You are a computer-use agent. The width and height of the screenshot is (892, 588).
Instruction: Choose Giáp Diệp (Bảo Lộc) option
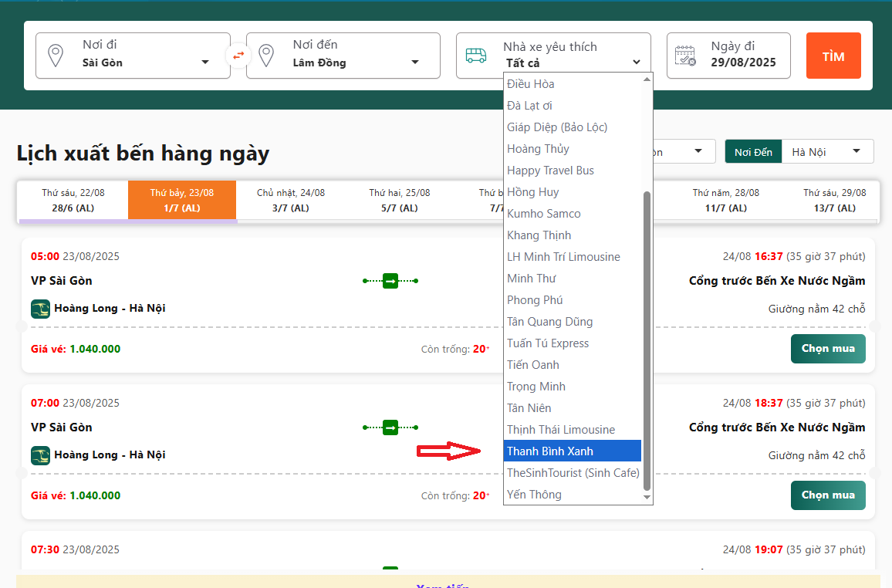[573, 127]
